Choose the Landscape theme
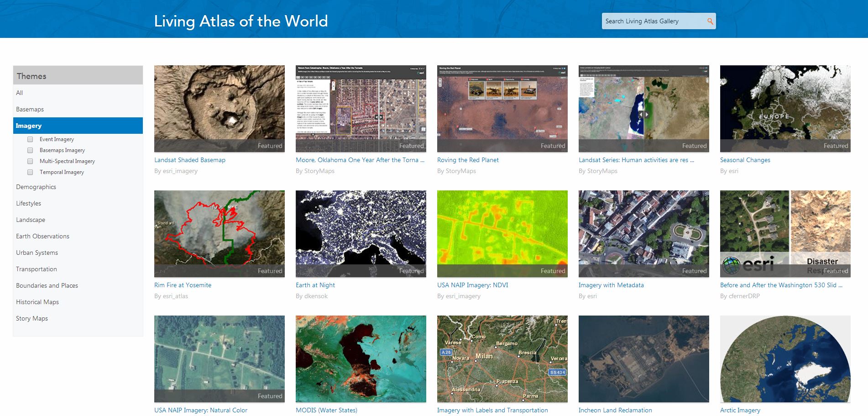The image size is (868, 416). click(x=78, y=220)
